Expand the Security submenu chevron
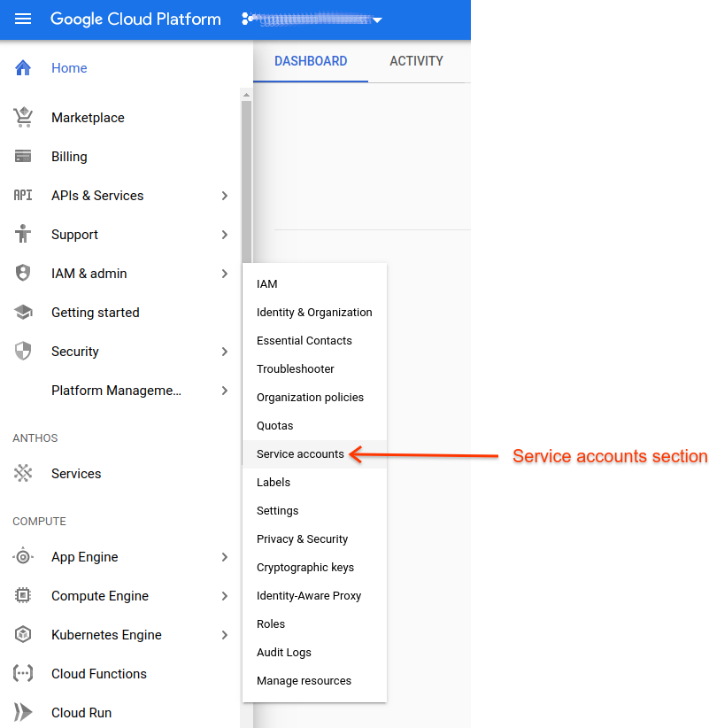Image resolution: width=709 pixels, height=728 pixels. (225, 352)
